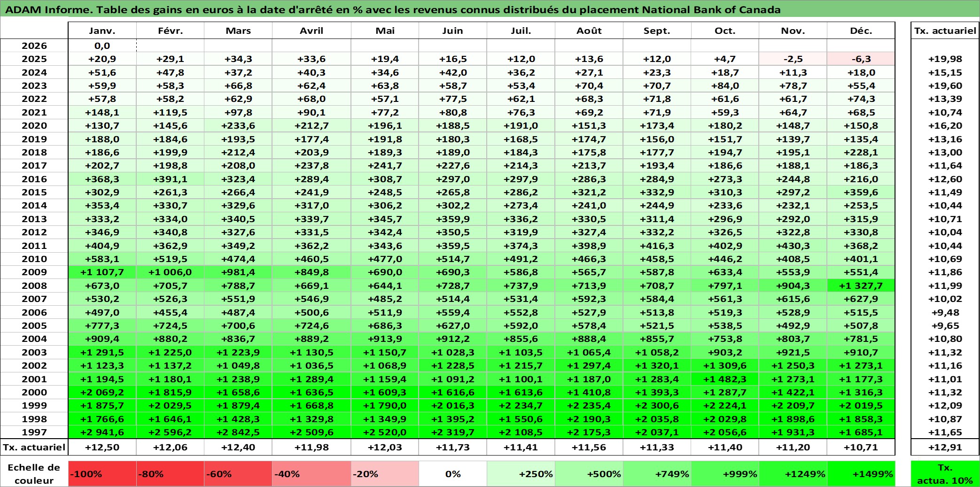Click the -2,5 value in Nov. 2025

tap(793, 59)
